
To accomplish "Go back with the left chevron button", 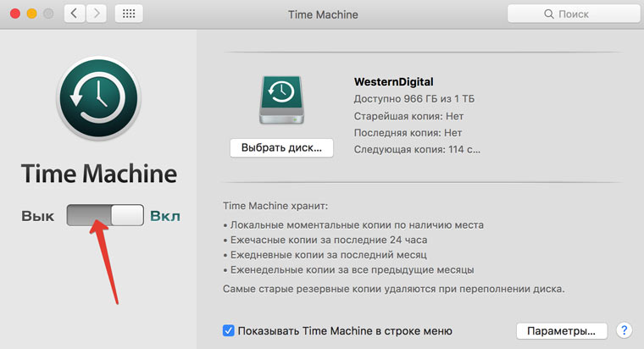I will tap(75, 14).
